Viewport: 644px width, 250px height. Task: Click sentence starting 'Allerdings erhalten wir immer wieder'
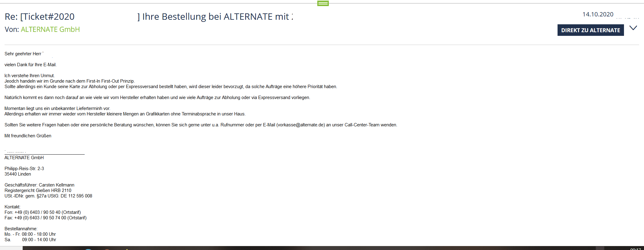click(125, 114)
